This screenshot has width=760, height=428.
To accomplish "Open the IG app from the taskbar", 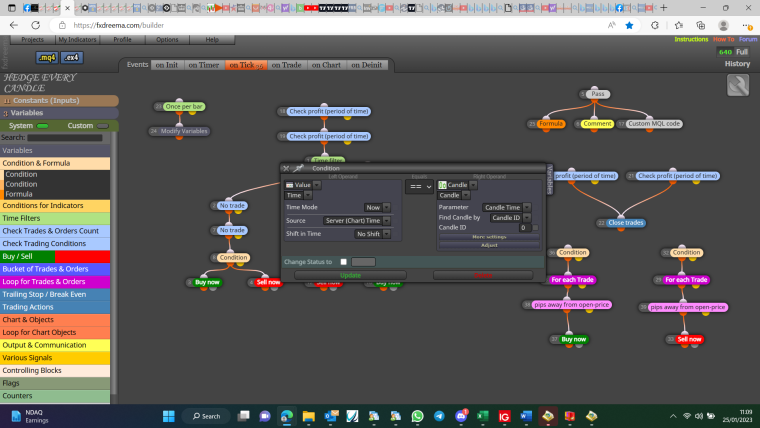I will [504, 416].
